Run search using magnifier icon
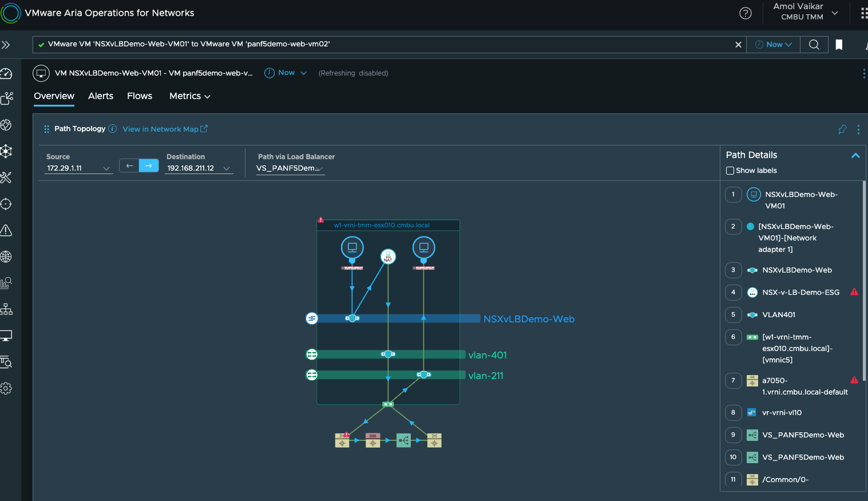 [x=814, y=45]
